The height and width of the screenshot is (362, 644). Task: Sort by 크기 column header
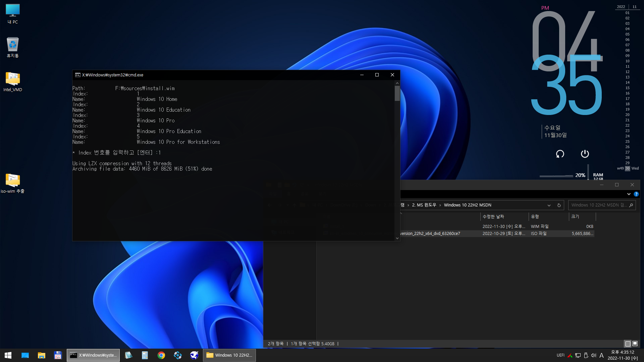pyautogui.click(x=582, y=217)
